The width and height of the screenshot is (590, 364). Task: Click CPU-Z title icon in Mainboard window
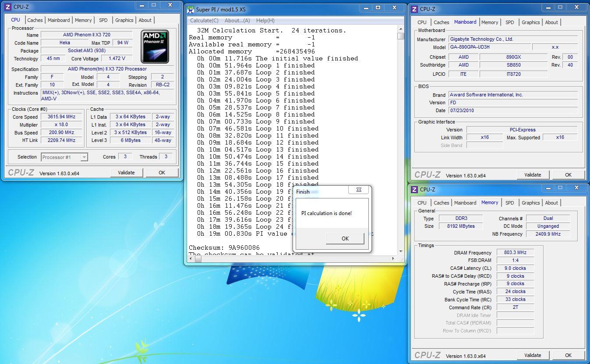coord(414,9)
